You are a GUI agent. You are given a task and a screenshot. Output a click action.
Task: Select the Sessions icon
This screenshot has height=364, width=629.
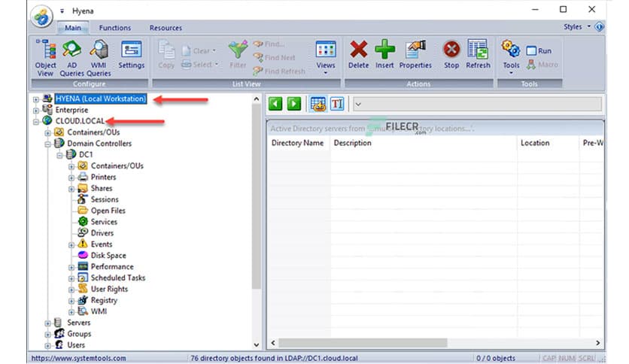[83, 199]
